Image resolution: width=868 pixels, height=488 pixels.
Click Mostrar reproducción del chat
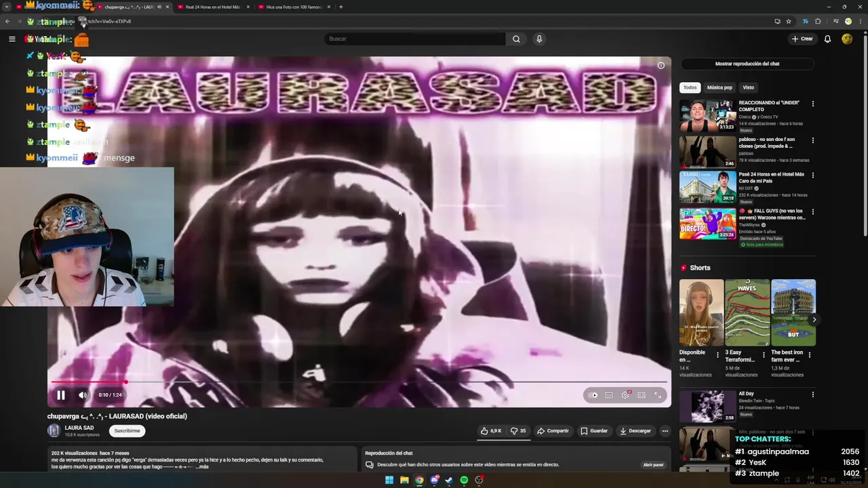tap(747, 64)
